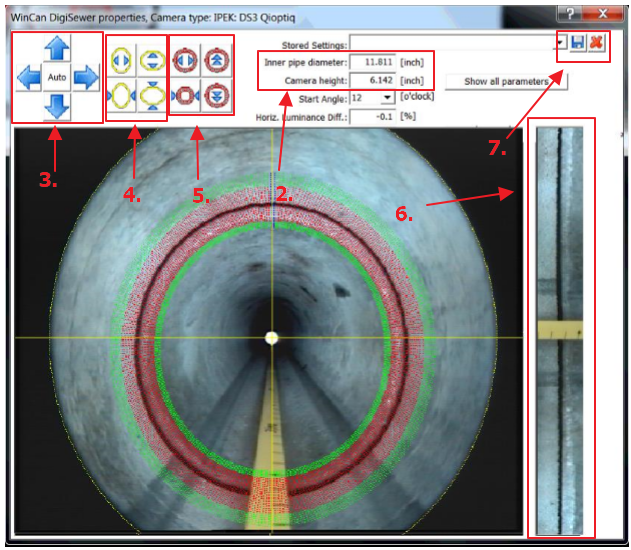631x550 pixels.
Task: Click the blue up arrow button
Action: tap(57, 48)
